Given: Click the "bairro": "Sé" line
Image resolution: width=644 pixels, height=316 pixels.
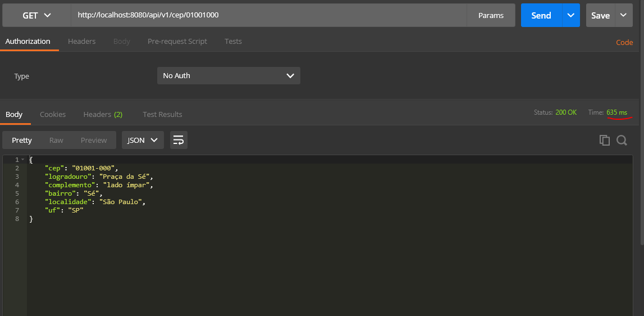Looking at the screenshot, I should coord(74,193).
